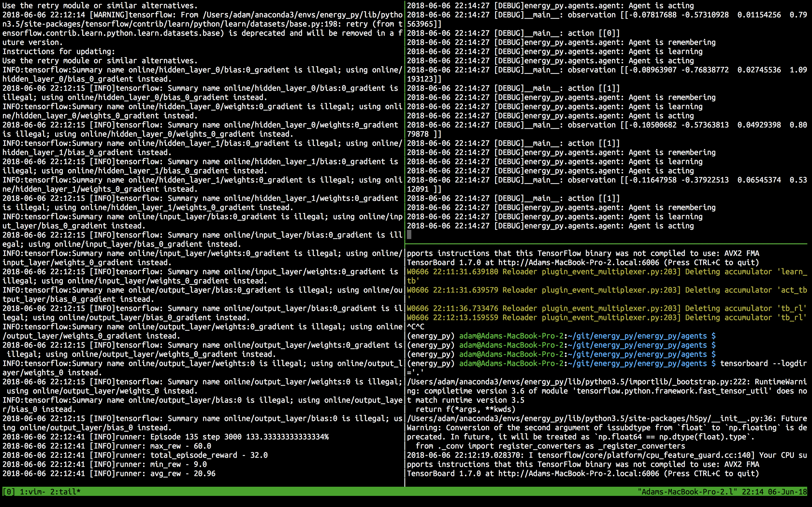
Task: Click the 1:vim- window in tmux status bar
Action: coord(32,492)
